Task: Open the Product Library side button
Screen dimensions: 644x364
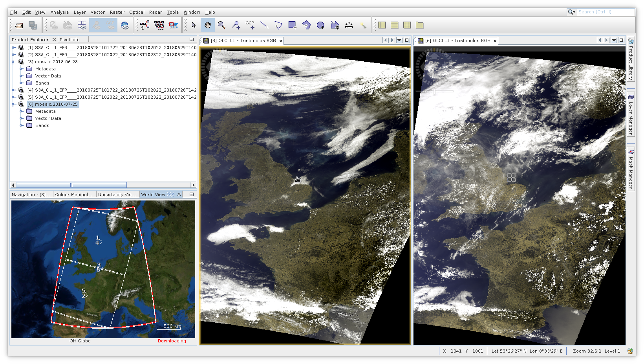Action: 631,59
